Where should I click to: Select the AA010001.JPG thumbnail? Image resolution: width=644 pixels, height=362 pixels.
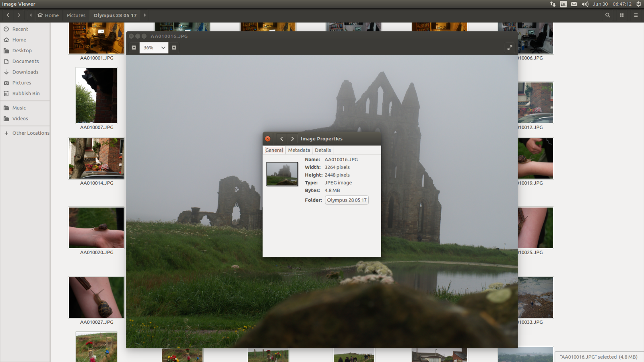(96, 38)
